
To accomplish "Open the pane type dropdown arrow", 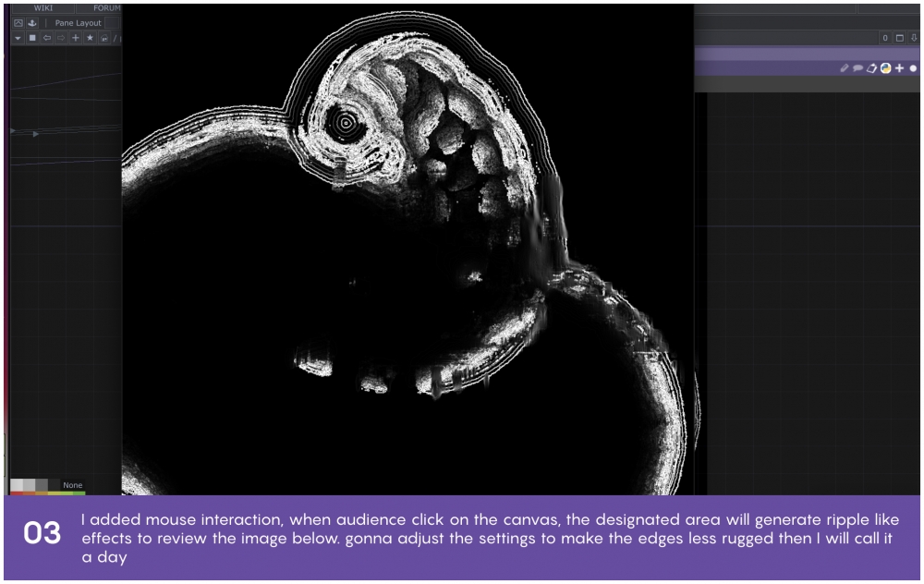I will (x=18, y=38).
